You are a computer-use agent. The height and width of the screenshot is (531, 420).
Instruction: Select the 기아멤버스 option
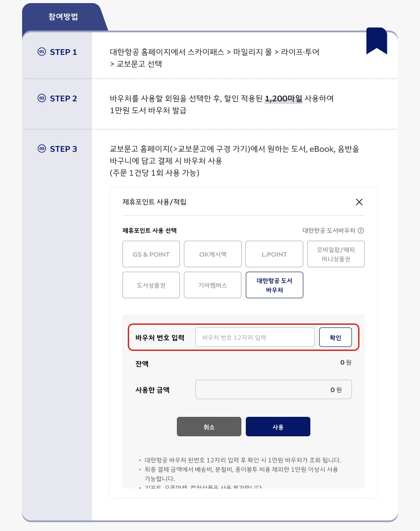point(213,285)
